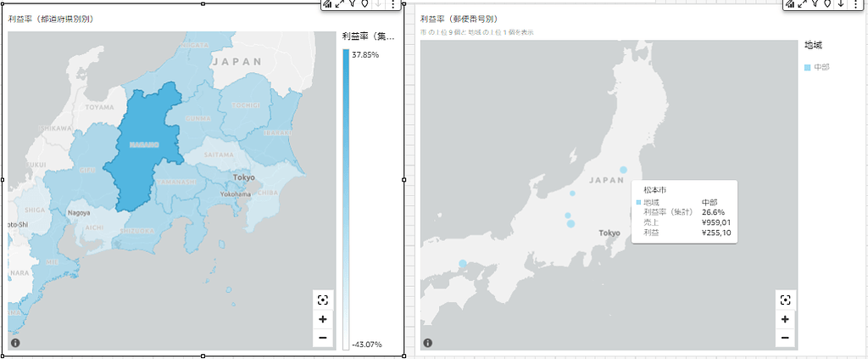Click the ¥255,10 profit value in tooltip
Screen dimensions: 868x359
tap(715, 233)
